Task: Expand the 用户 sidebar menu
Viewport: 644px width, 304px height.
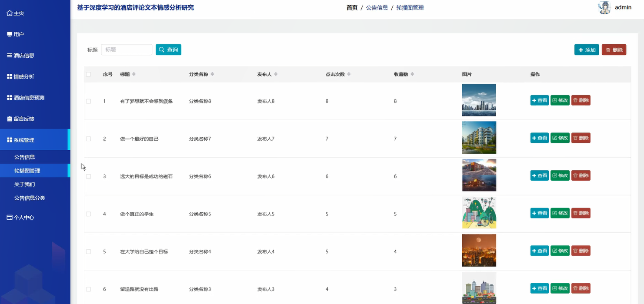Action: [35, 34]
